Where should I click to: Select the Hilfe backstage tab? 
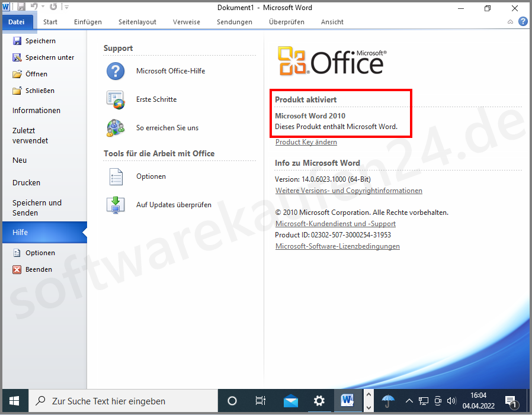click(x=44, y=233)
